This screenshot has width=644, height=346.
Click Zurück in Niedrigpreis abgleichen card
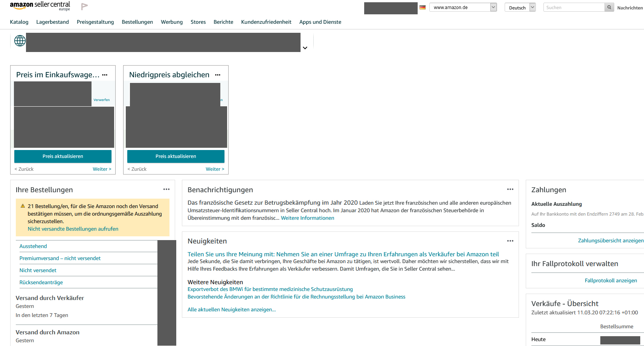pos(137,169)
